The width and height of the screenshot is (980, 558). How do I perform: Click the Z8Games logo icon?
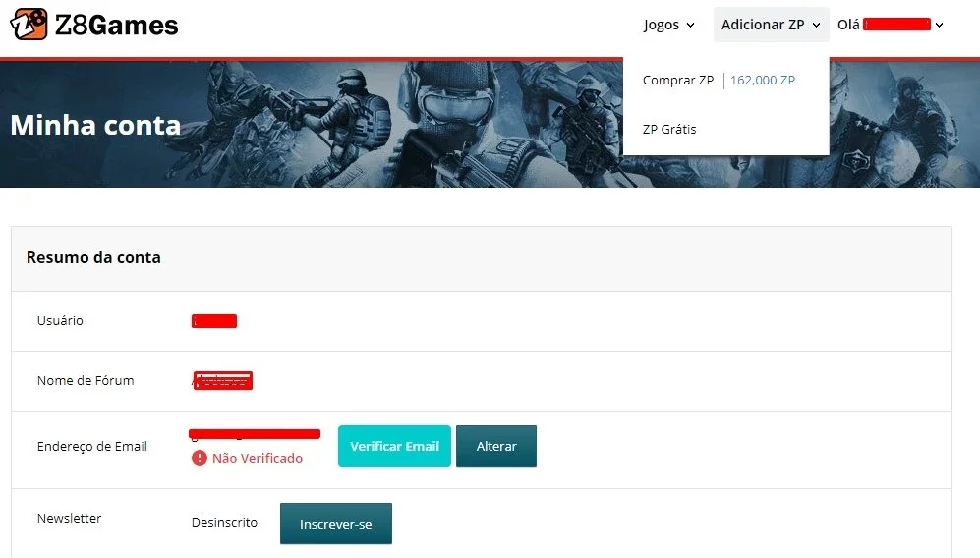(x=29, y=25)
